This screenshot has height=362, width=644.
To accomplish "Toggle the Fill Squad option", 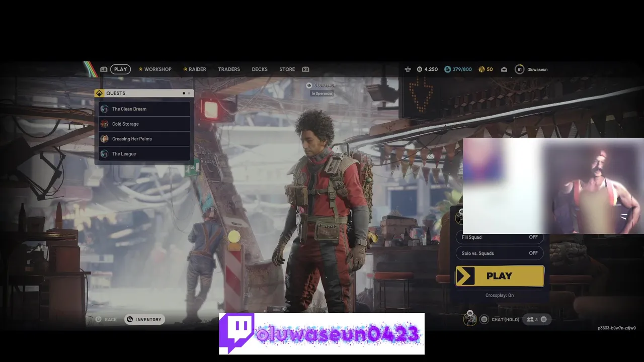I will [500, 237].
